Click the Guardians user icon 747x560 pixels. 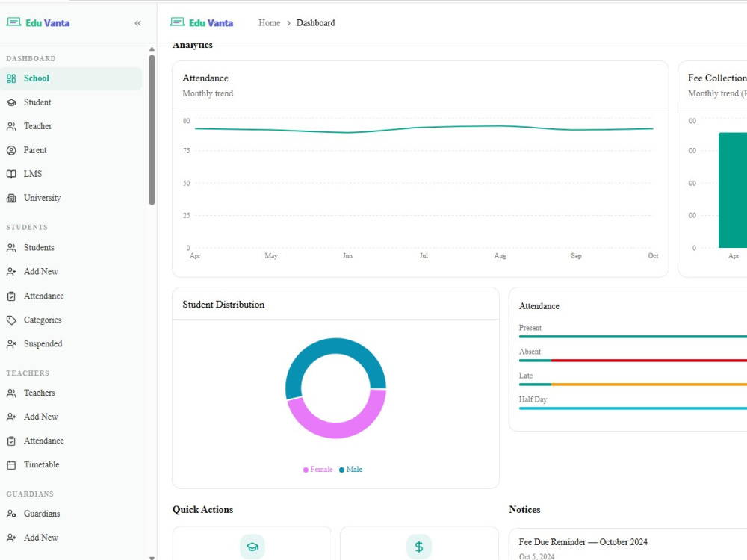tap(11, 514)
